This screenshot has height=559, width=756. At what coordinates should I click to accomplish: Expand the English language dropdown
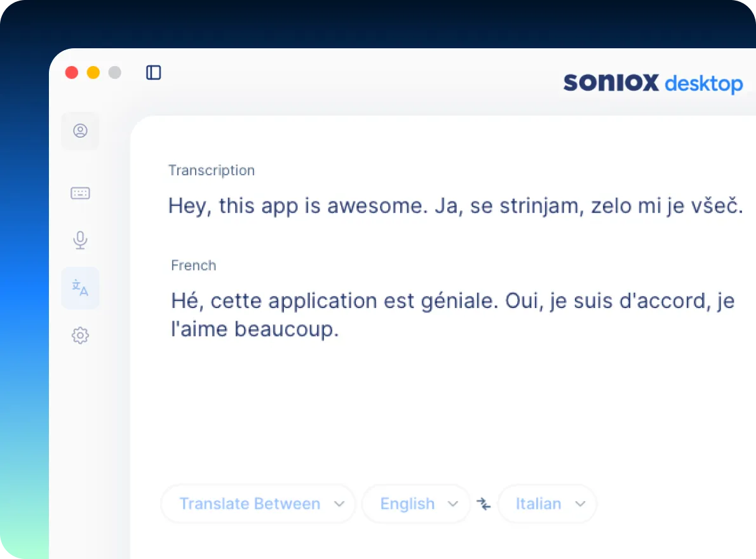[x=416, y=504]
